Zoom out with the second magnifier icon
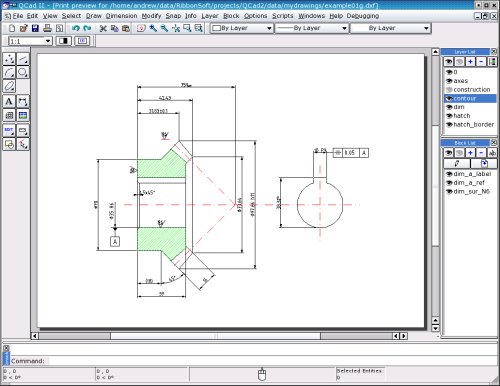 click(x=164, y=28)
